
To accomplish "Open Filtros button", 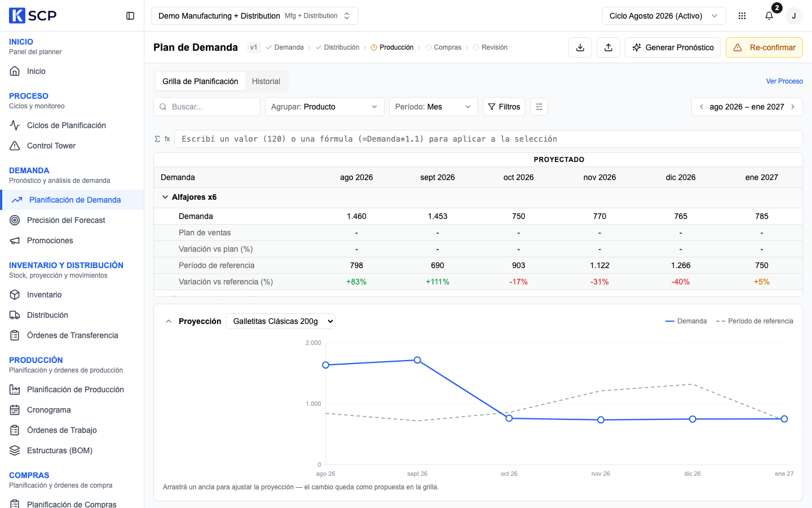I will click(504, 107).
